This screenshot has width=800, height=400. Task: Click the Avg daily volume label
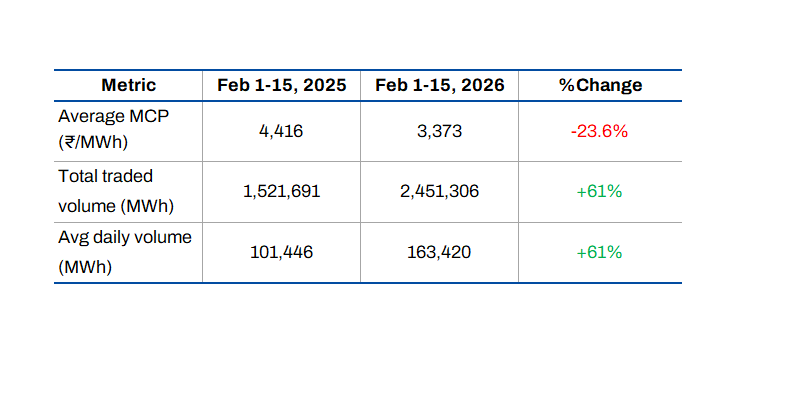point(125,238)
